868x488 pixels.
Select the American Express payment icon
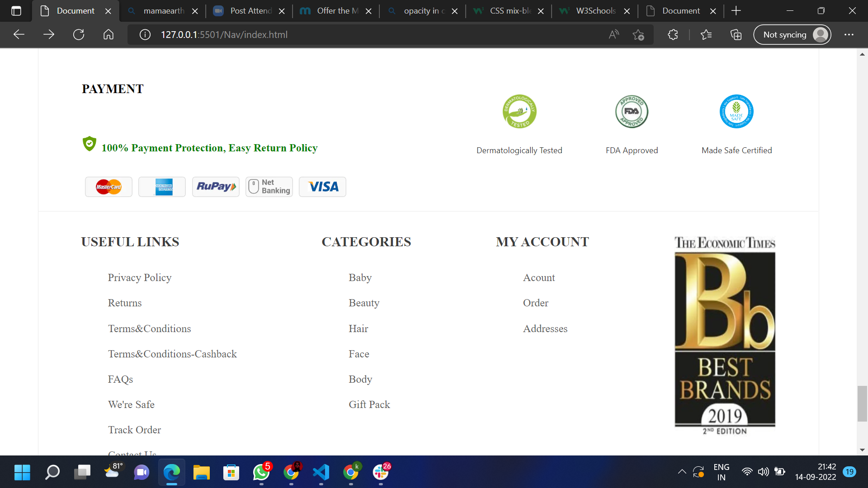[x=161, y=187]
